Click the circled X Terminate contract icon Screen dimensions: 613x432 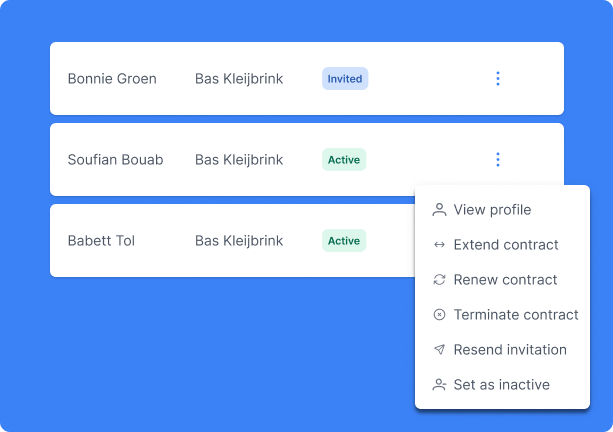[x=439, y=315]
